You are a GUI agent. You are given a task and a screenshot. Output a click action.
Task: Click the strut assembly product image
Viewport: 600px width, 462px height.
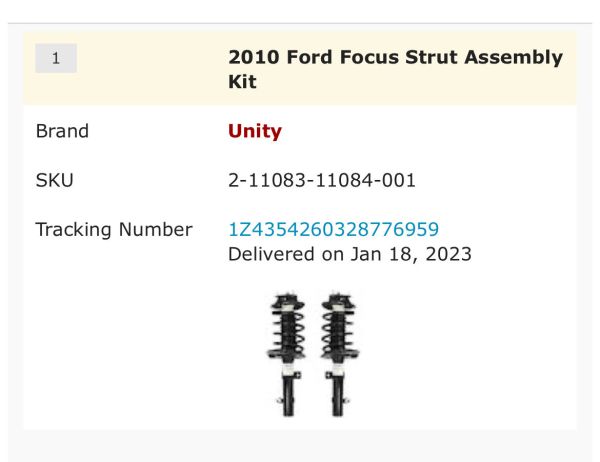313,354
